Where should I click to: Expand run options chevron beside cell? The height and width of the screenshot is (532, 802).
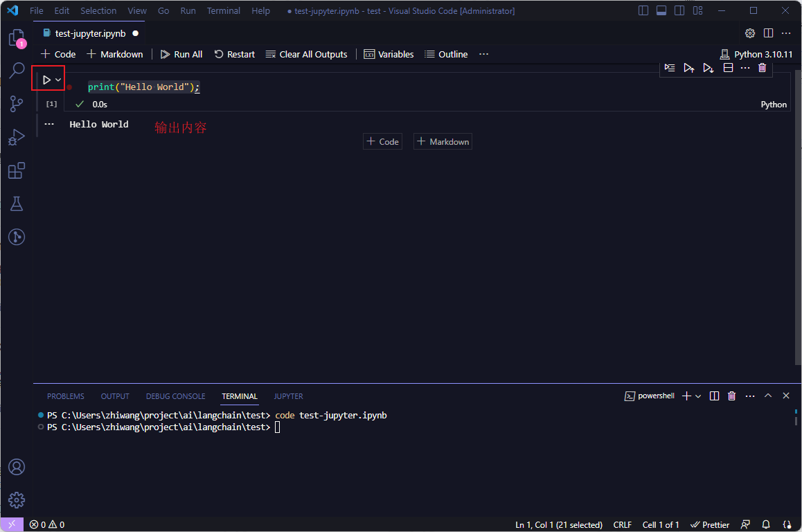(x=58, y=80)
